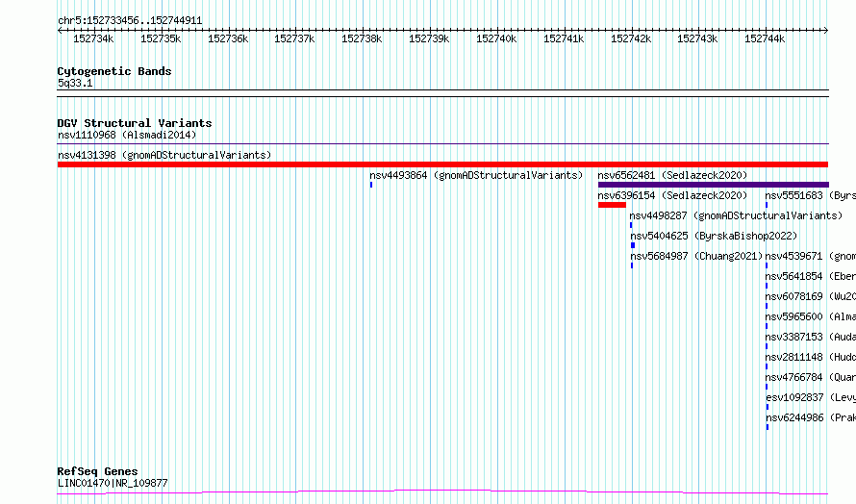Screen dimensions: 856x504
Task: Click nsv5684987 (Chuang2021) label
Action: [696, 256]
